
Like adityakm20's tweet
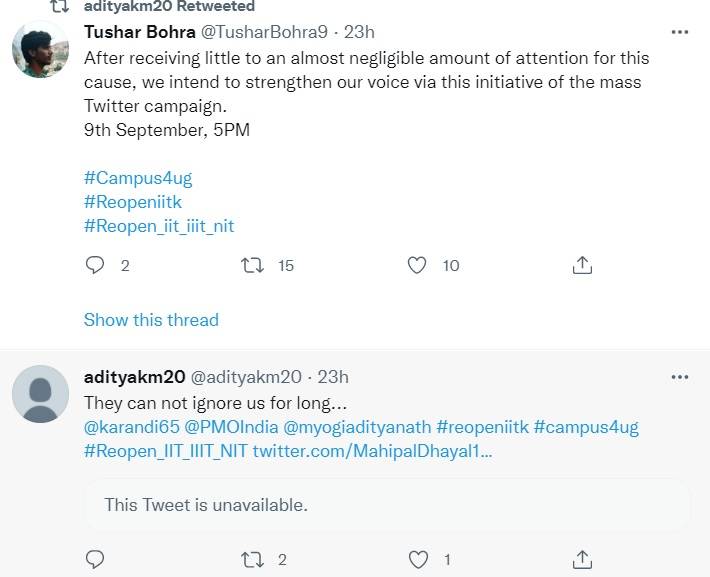[x=418, y=559]
